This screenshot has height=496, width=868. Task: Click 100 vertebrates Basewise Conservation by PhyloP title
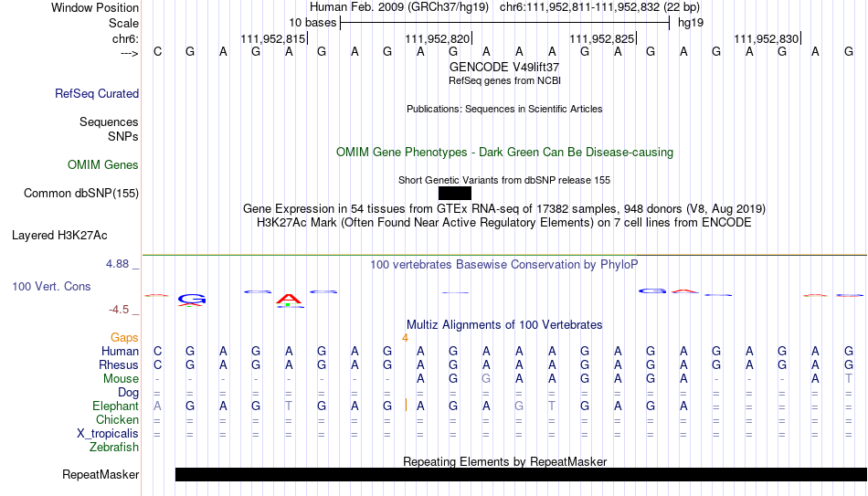(504, 265)
